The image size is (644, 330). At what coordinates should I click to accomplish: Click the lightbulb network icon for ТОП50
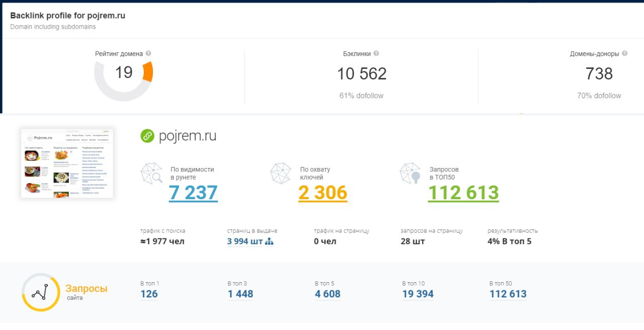(410, 173)
